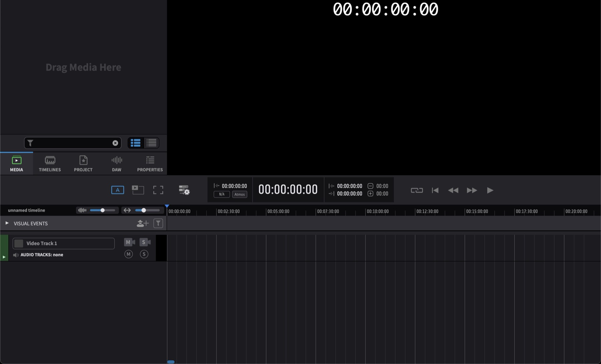
Task: Jump to timeline start button
Action: click(x=435, y=190)
